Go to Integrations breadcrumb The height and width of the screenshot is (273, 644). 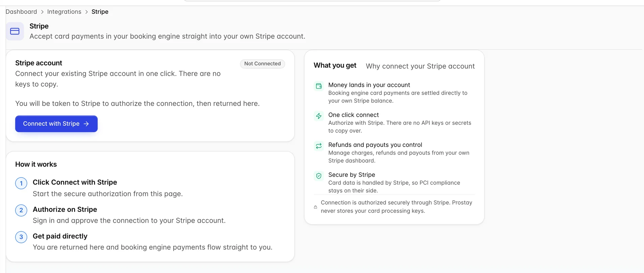[x=64, y=12]
